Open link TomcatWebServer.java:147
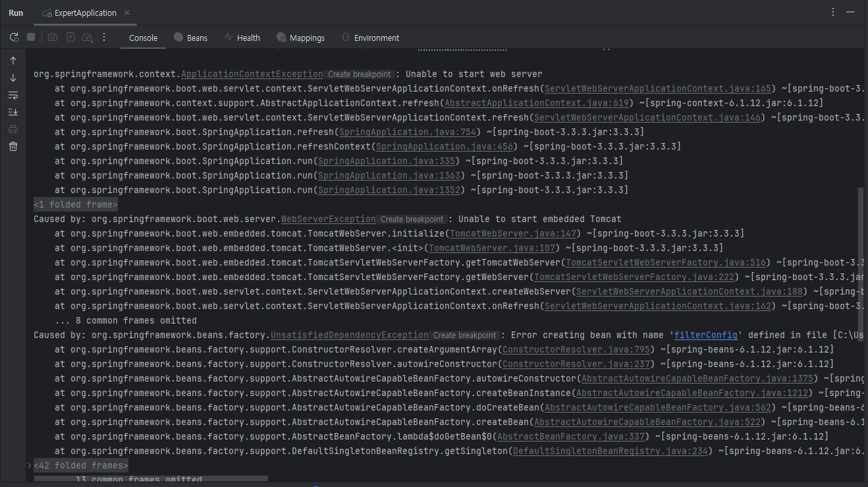 512,233
